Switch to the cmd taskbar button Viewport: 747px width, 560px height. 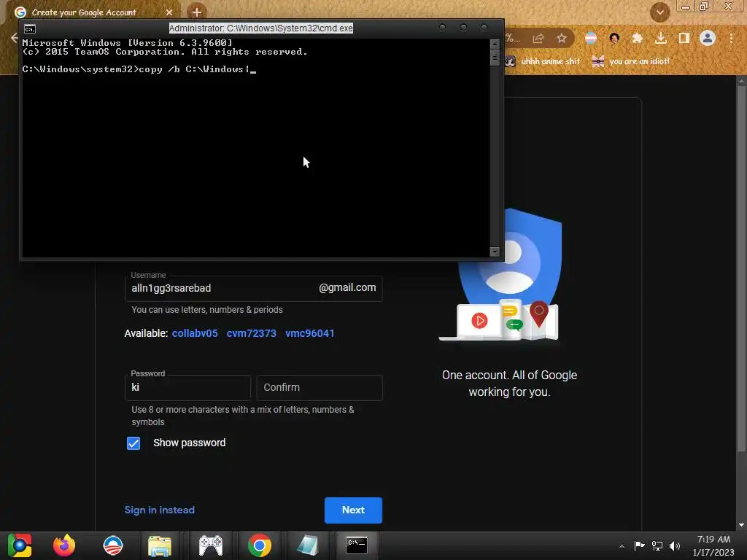click(356, 545)
